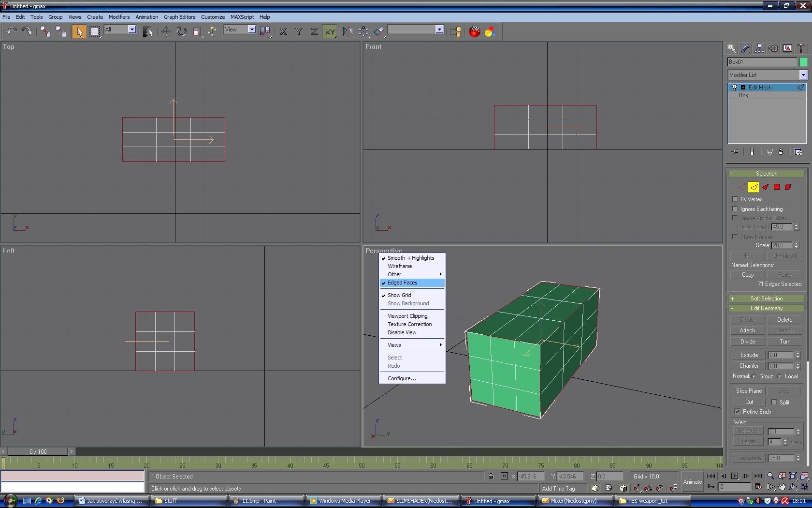
Task: Open the Display command panel tab
Action: (788, 48)
